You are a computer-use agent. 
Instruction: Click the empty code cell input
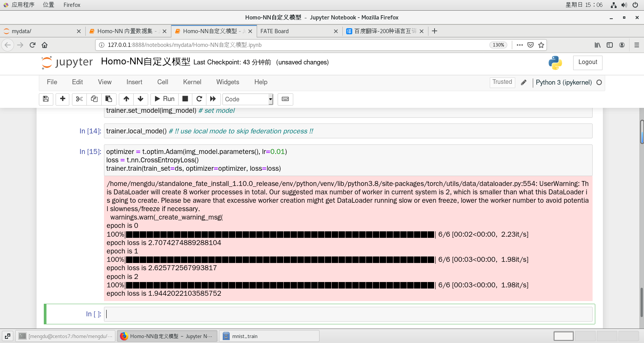(x=348, y=314)
